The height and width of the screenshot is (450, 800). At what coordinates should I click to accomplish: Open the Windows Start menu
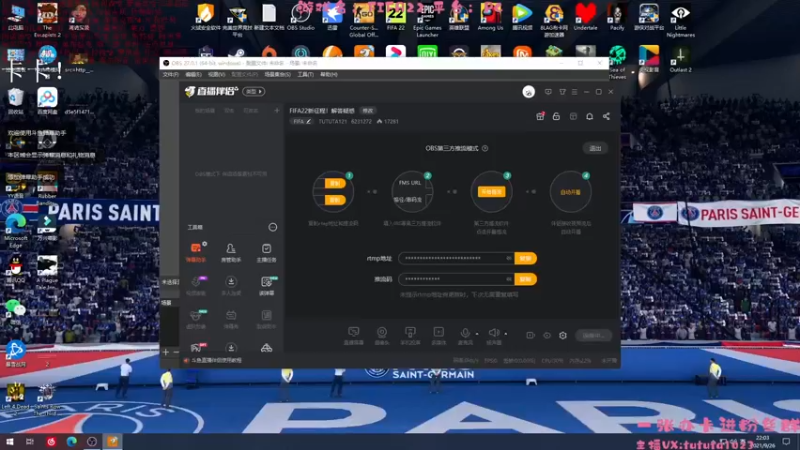pos(9,441)
